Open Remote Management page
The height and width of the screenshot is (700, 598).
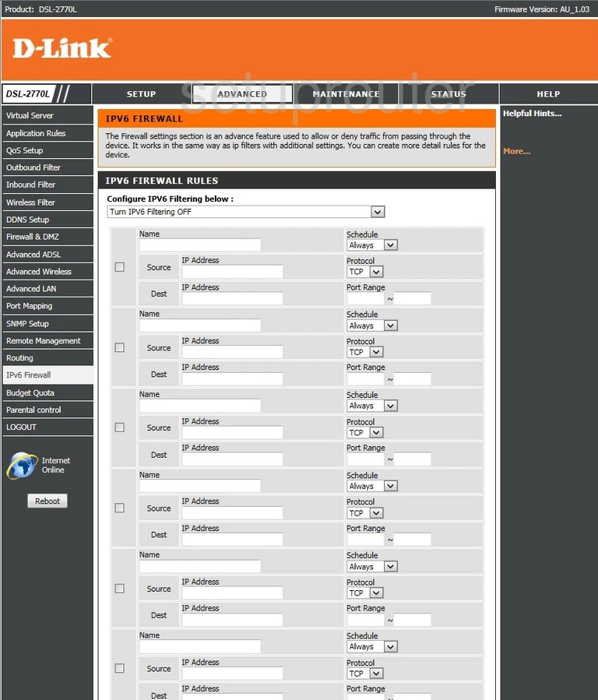coord(47,340)
